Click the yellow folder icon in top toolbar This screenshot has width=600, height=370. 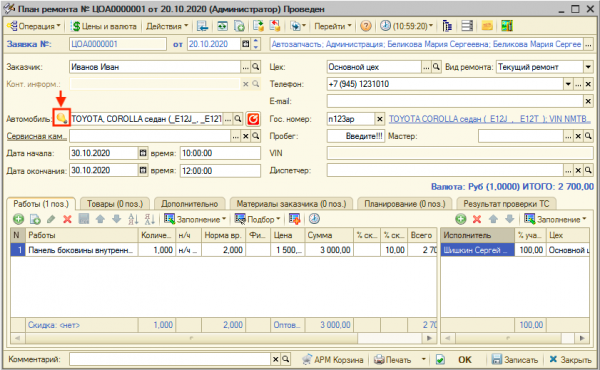click(487, 26)
